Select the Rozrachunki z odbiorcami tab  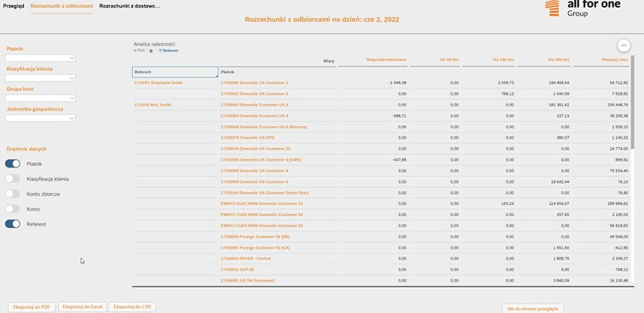[61, 6]
